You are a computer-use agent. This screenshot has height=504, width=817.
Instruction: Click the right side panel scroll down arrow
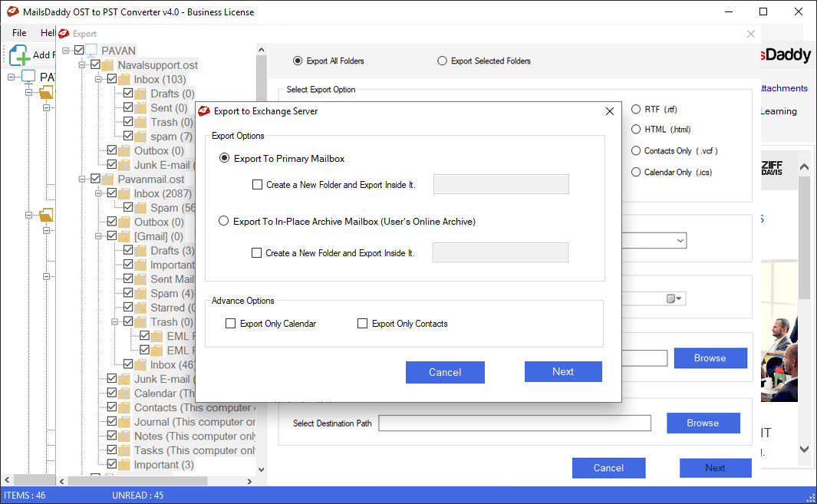tap(805, 449)
